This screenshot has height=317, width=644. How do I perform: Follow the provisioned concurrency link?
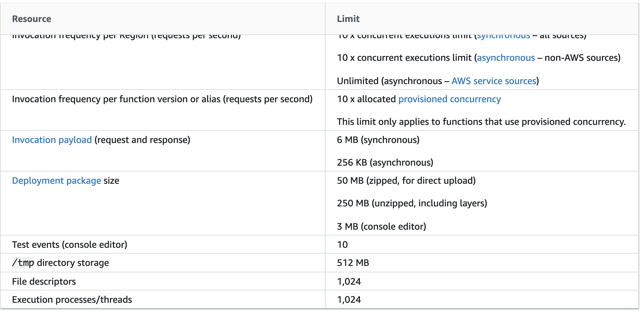(x=450, y=99)
